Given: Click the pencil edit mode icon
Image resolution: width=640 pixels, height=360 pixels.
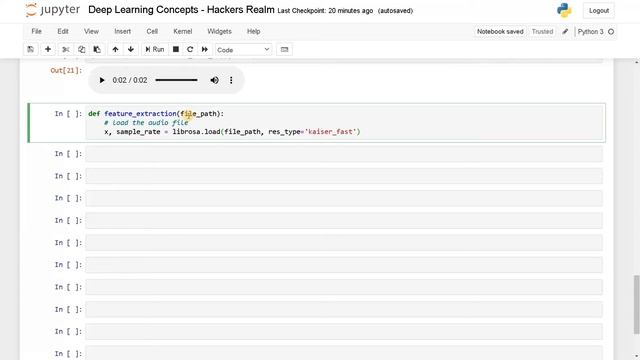Looking at the screenshot, I should [x=565, y=31].
